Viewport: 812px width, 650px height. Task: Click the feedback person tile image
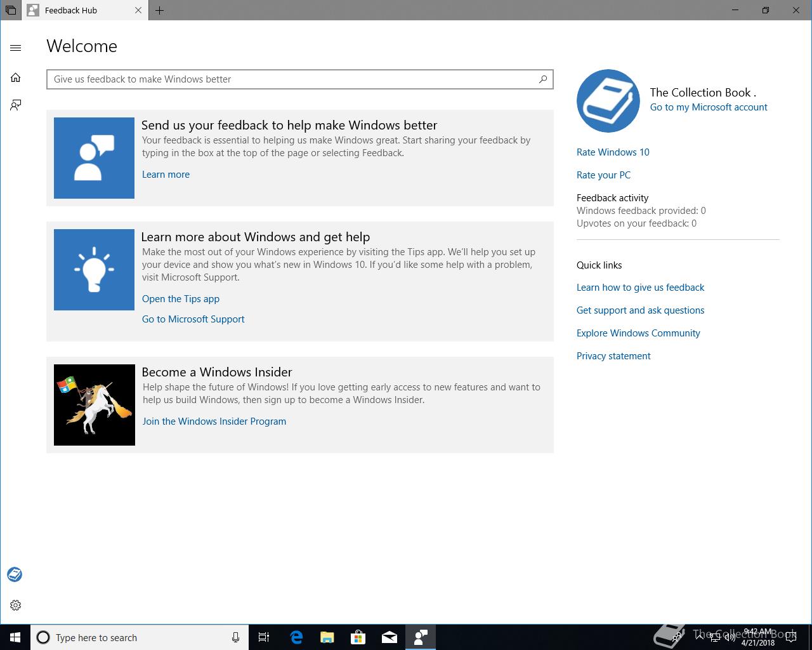tap(94, 158)
